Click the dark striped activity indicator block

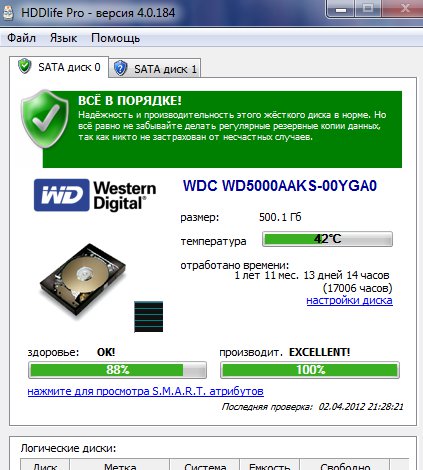point(149,317)
